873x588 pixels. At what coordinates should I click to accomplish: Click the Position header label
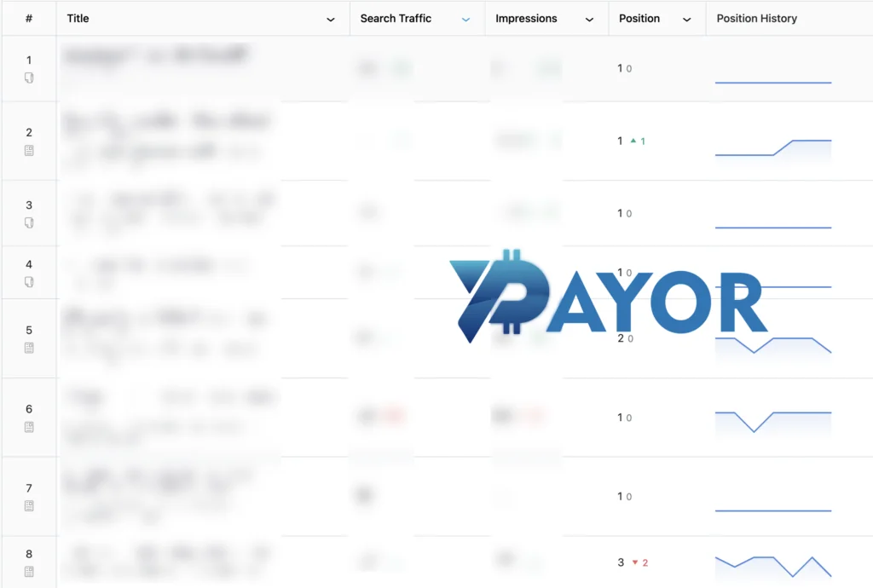[639, 19]
